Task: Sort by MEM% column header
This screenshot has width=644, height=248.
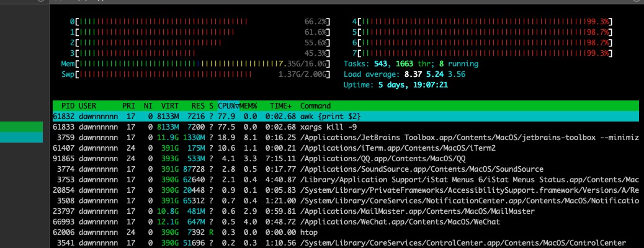Action: point(248,106)
